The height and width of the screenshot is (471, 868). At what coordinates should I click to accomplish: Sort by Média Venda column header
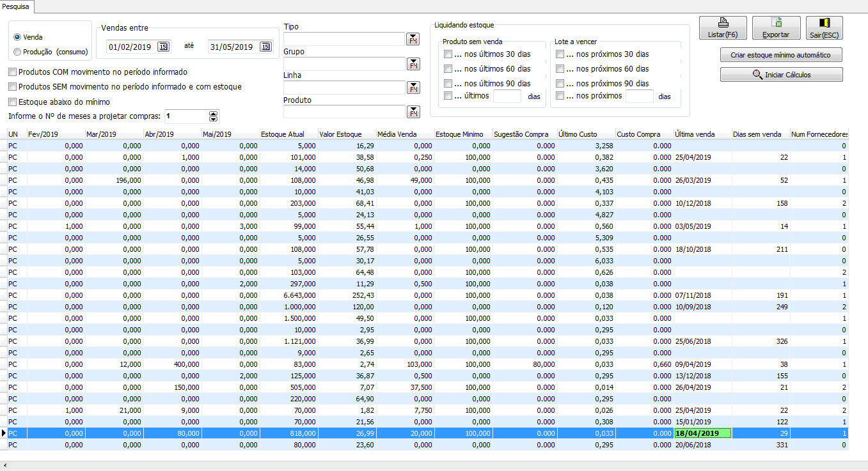coord(405,134)
